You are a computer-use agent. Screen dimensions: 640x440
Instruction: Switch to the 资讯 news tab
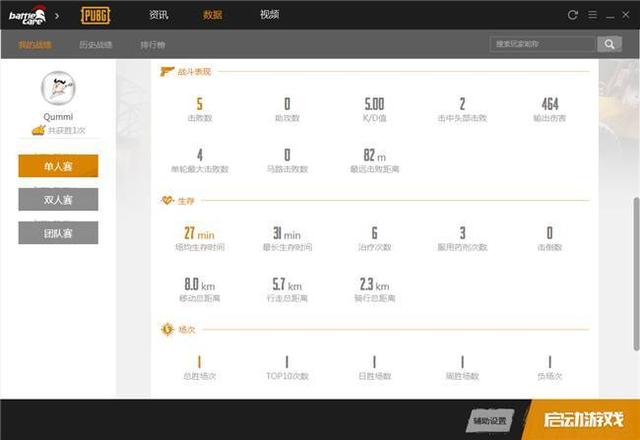[x=158, y=15]
